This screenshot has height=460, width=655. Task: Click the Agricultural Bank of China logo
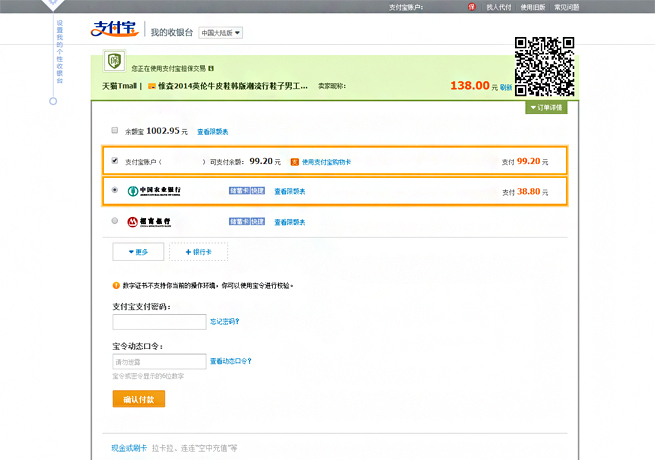click(154, 191)
